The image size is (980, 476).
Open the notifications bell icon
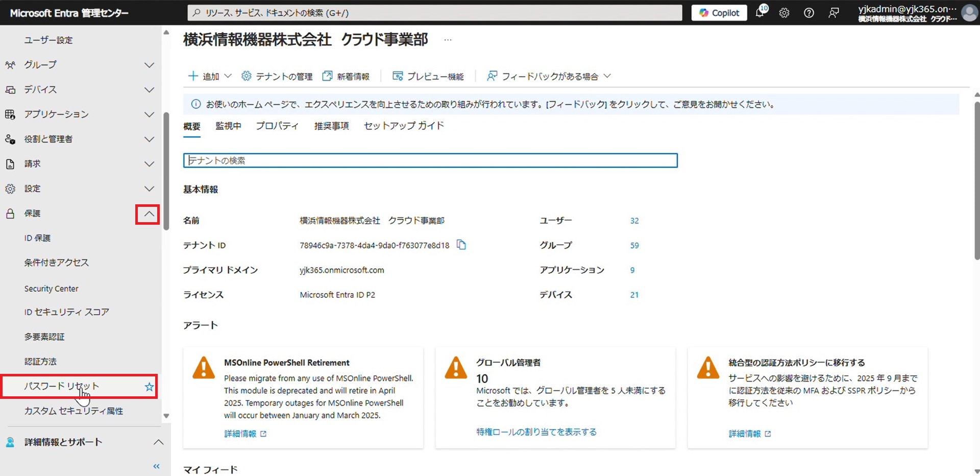(760, 13)
